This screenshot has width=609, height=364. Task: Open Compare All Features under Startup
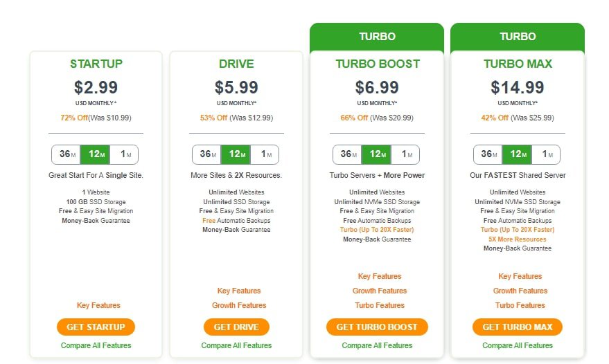click(96, 345)
